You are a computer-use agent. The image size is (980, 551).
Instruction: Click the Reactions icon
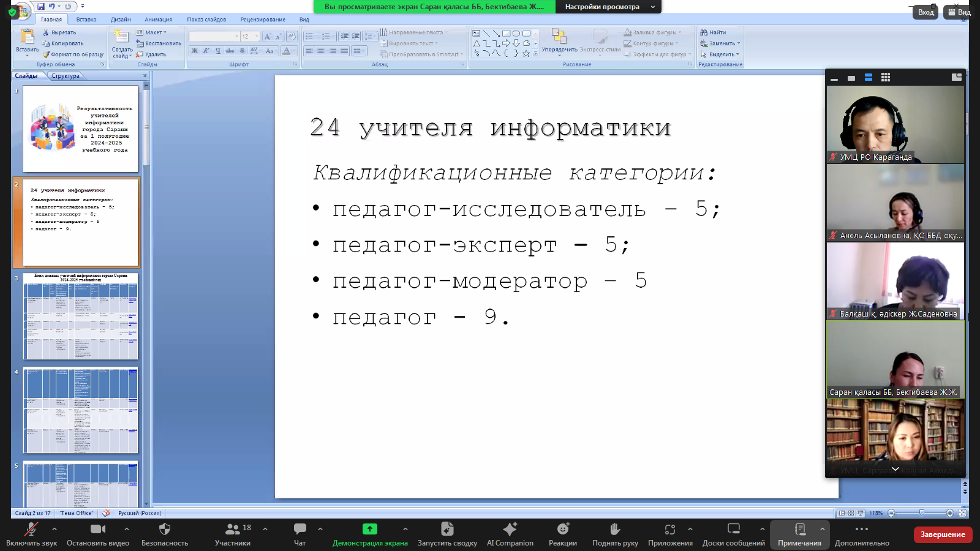[x=562, y=533]
